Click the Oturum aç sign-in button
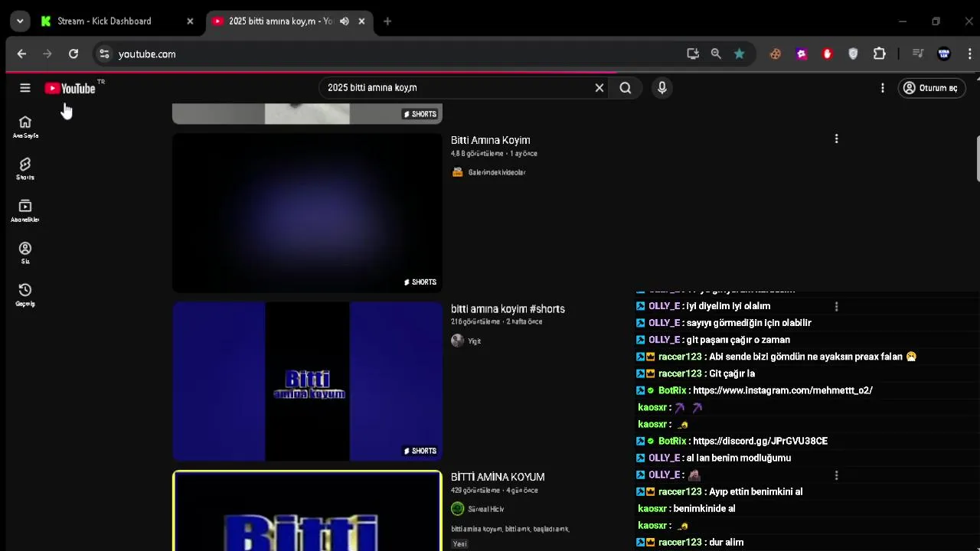 point(931,88)
